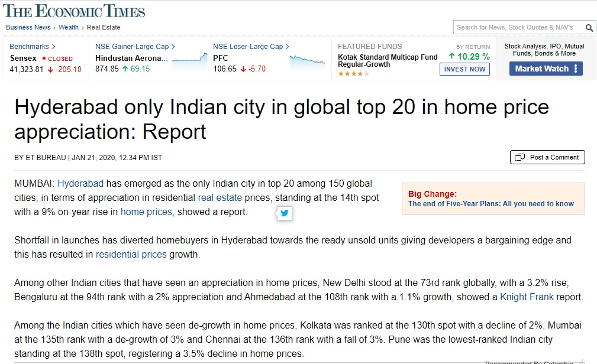Click the 5Y RETURN label

pyautogui.click(x=473, y=47)
